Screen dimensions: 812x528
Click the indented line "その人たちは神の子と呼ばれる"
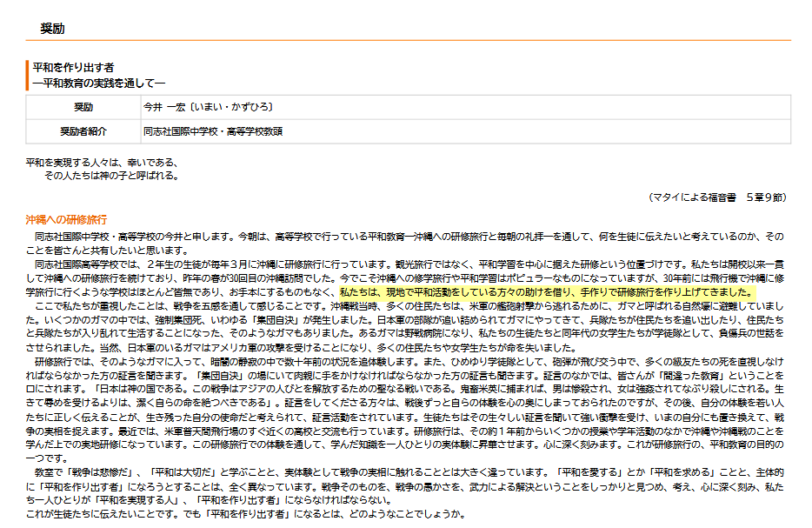pyautogui.click(x=110, y=175)
